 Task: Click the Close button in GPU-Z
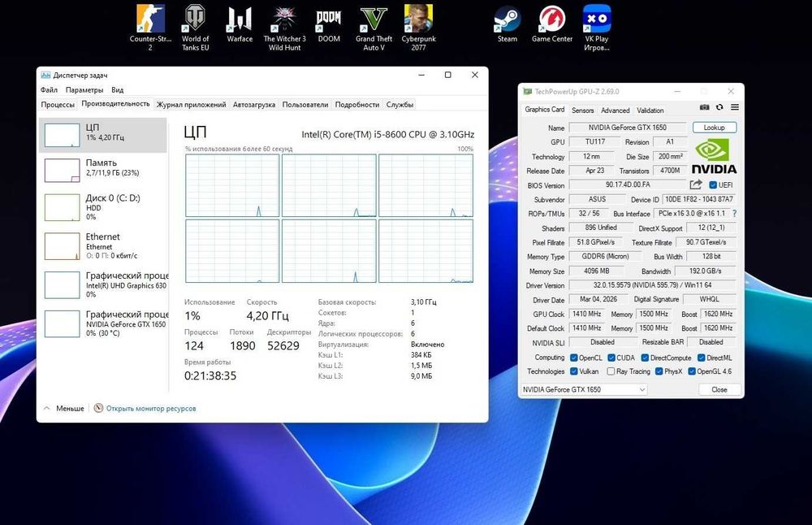point(719,389)
